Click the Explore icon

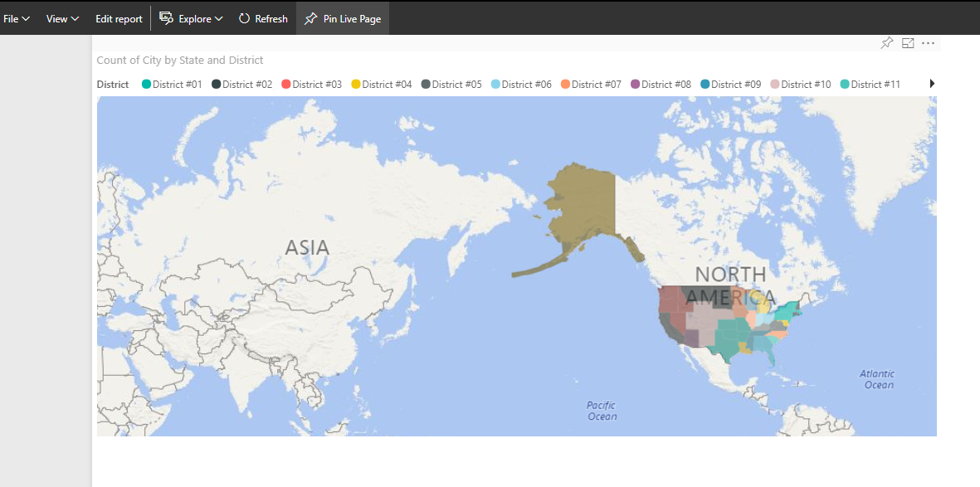166,18
